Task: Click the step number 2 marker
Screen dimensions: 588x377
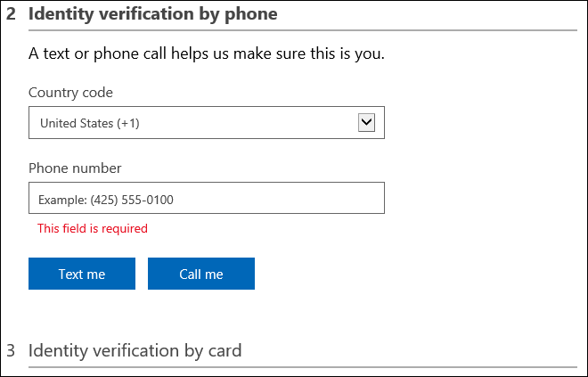Action: pyautogui.click(x=11, y=14)
